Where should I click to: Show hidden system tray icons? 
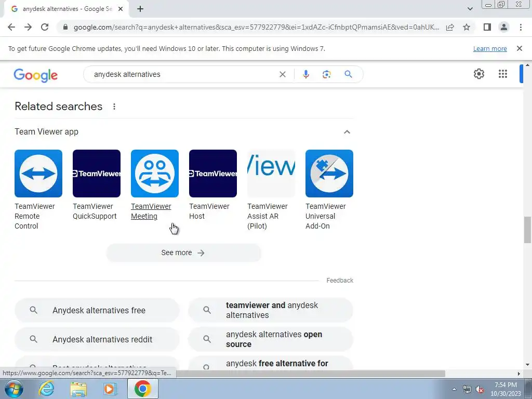(454, 389)
